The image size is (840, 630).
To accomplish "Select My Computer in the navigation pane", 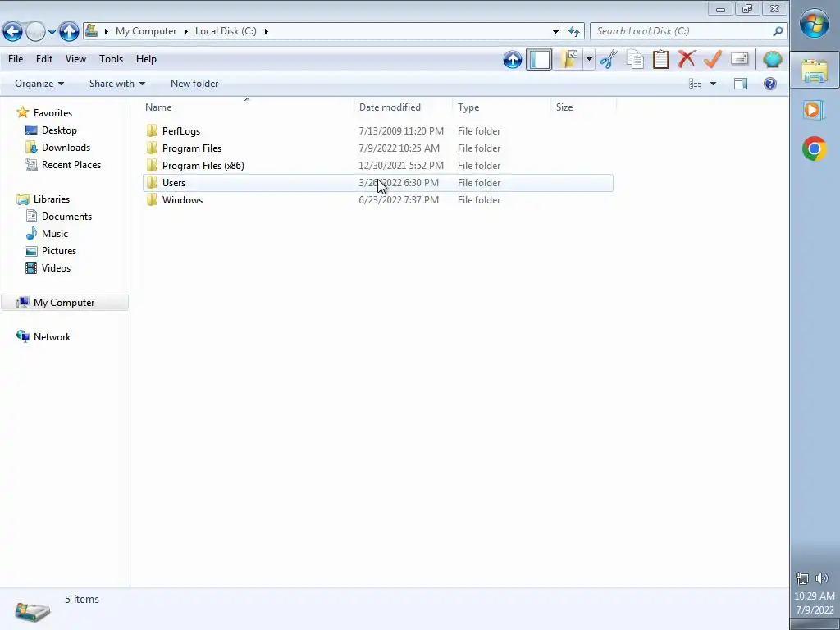I will pos(64,303).
